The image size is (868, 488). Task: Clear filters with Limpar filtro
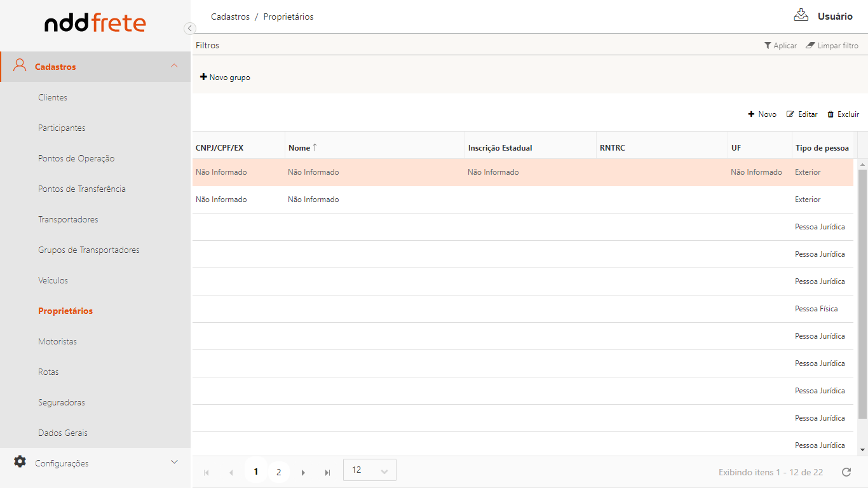(832, 46)
